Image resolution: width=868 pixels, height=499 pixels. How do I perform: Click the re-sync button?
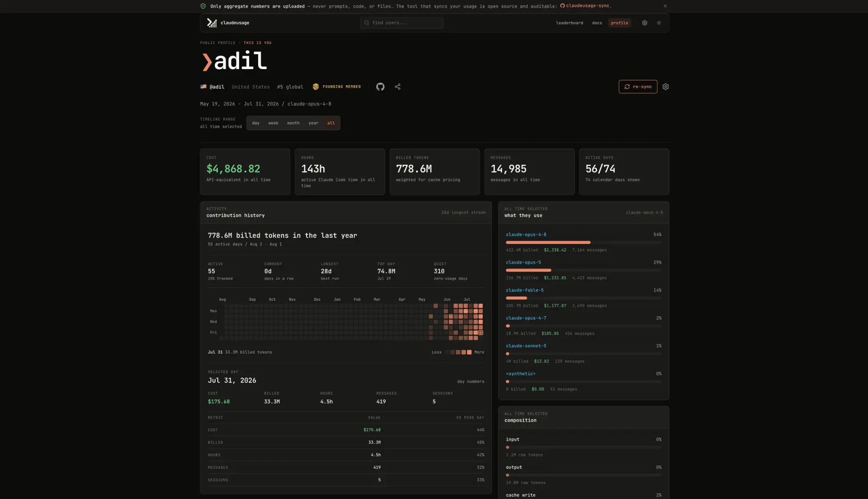tap(638, 86)
